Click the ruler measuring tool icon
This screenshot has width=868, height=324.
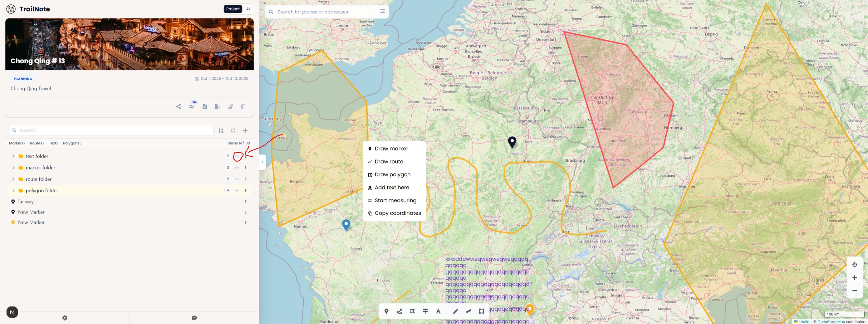click(468, 311)
